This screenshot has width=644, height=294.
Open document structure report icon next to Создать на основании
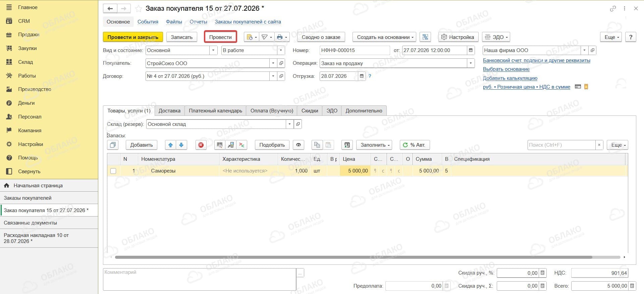point(425,37)
